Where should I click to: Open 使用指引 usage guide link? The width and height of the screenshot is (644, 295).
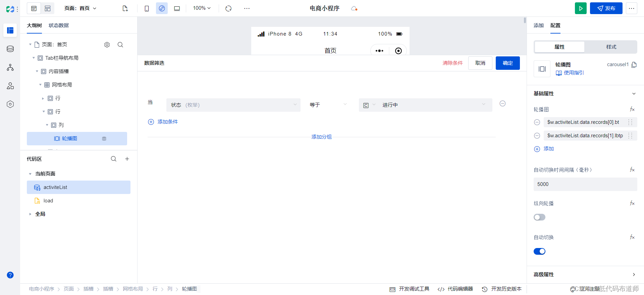(x=570, y=73)
